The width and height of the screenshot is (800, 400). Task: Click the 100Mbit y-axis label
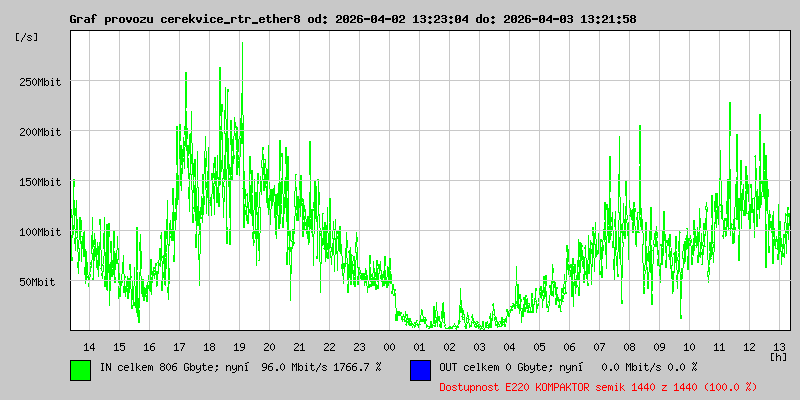(40, 232)
